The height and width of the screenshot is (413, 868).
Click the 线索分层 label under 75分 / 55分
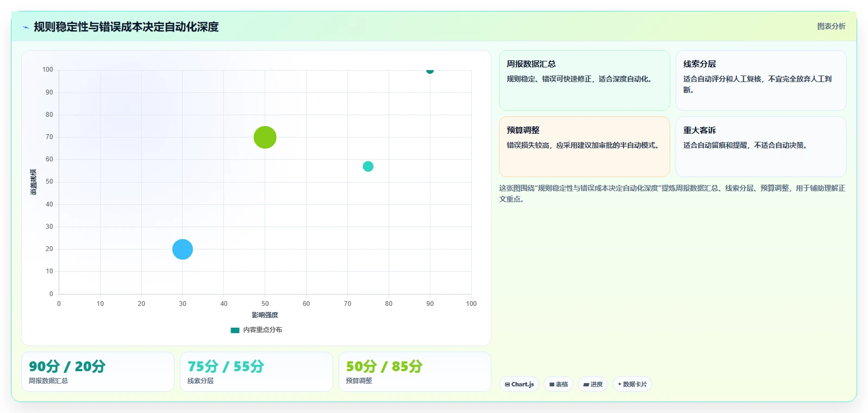(201, 381)
